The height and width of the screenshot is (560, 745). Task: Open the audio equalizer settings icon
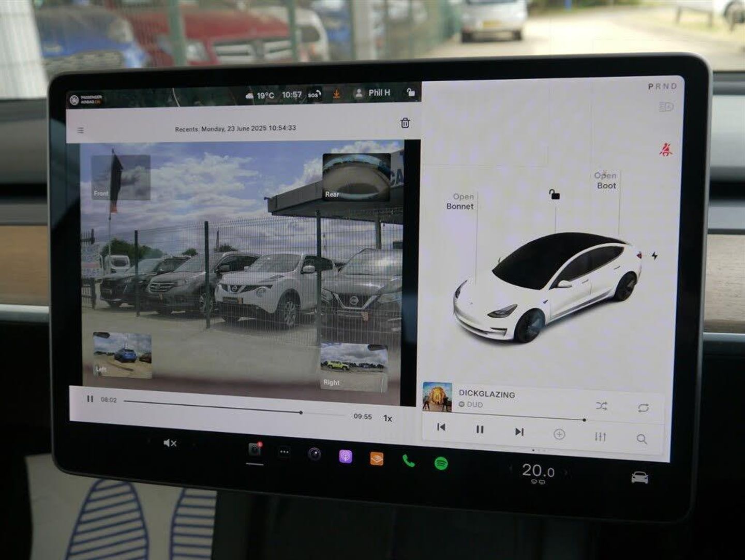[x=600, y=437]
